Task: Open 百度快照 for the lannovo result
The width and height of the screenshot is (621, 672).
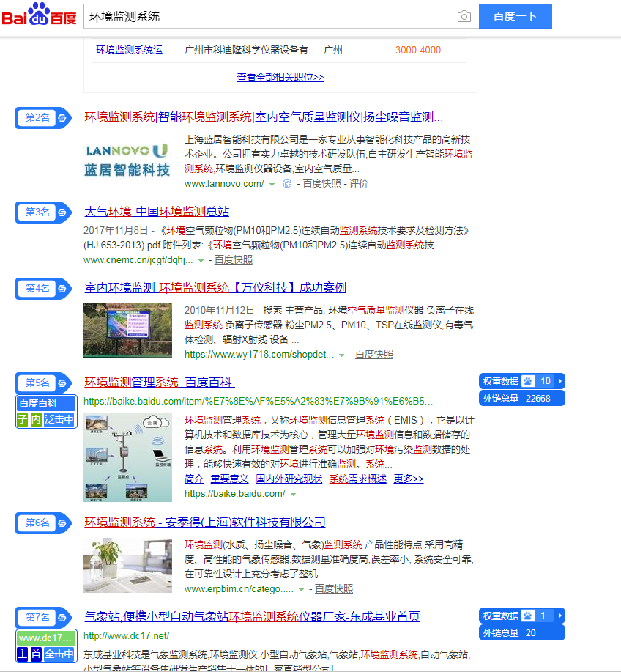Action: tap(321, 184)
